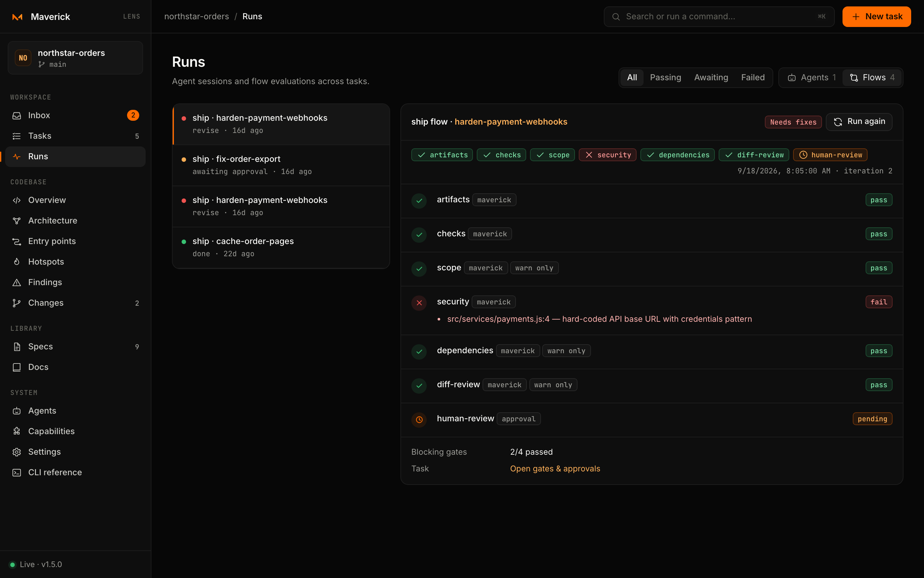Image resolution: width=924 pixels, height=578 pixels.
Task: Click the New task button
Action: (x=876, y=17)
